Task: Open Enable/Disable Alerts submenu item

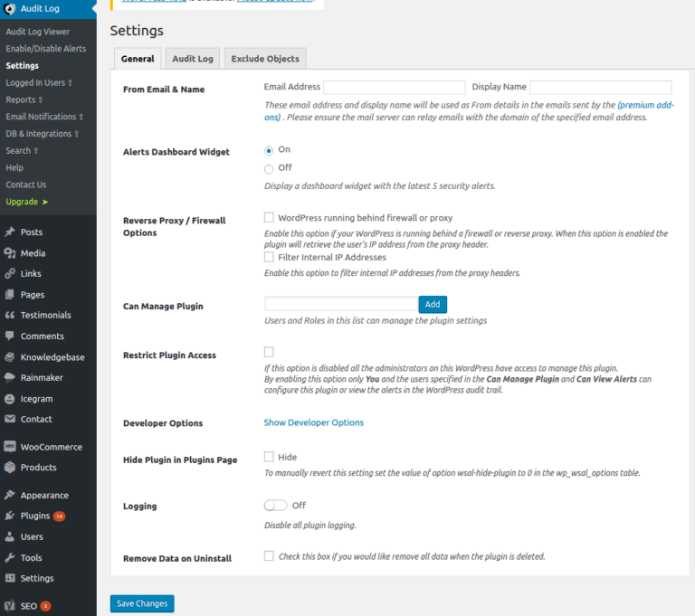Action: [46, 49]
